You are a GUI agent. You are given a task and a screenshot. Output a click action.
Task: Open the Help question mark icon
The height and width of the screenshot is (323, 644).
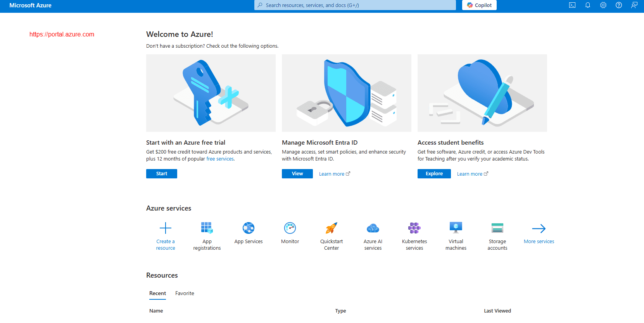(618, 5)
